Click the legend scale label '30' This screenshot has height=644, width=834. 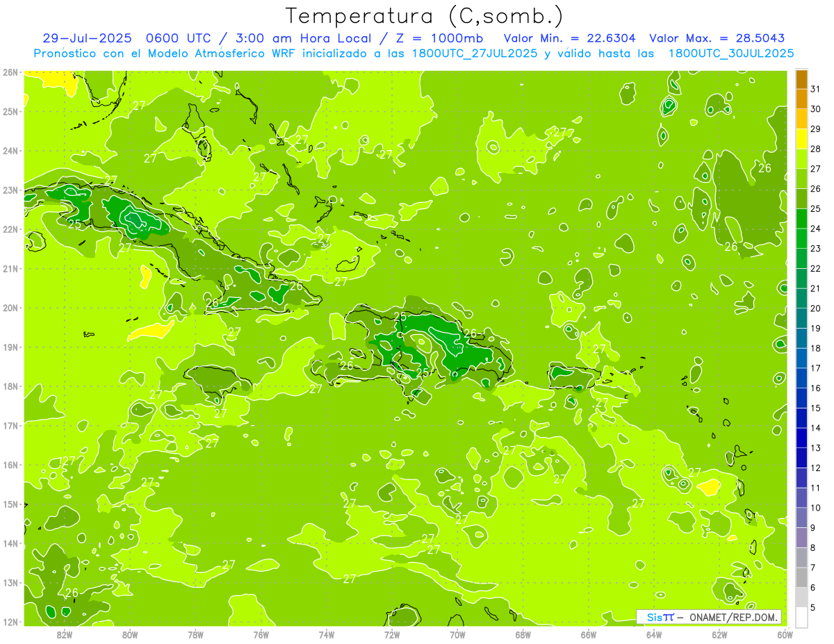point(816,109)
